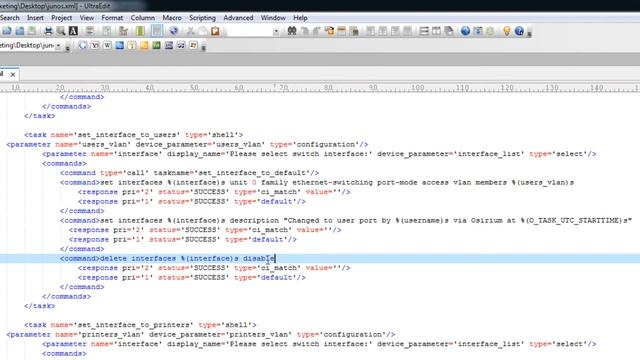Click the black 'A' icon in the toolbar
The width and height of the screenshot is (640, 360).
tap(73, 31)
